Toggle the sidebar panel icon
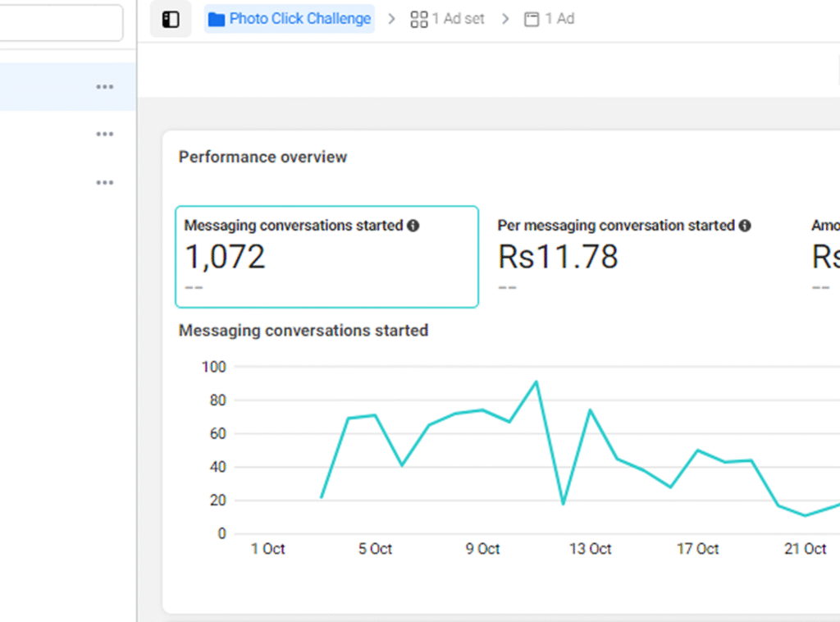 [171, 20]
